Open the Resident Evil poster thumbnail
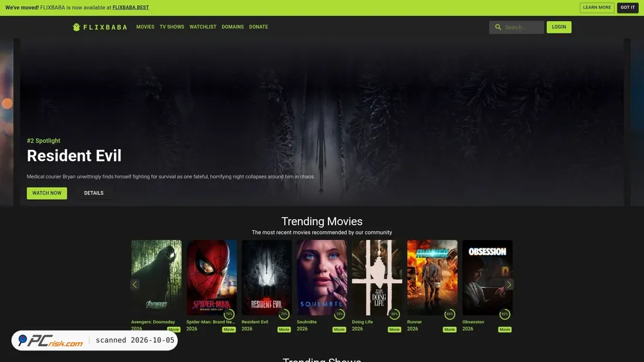The image size is (644, 362). [x=266, y=277]
